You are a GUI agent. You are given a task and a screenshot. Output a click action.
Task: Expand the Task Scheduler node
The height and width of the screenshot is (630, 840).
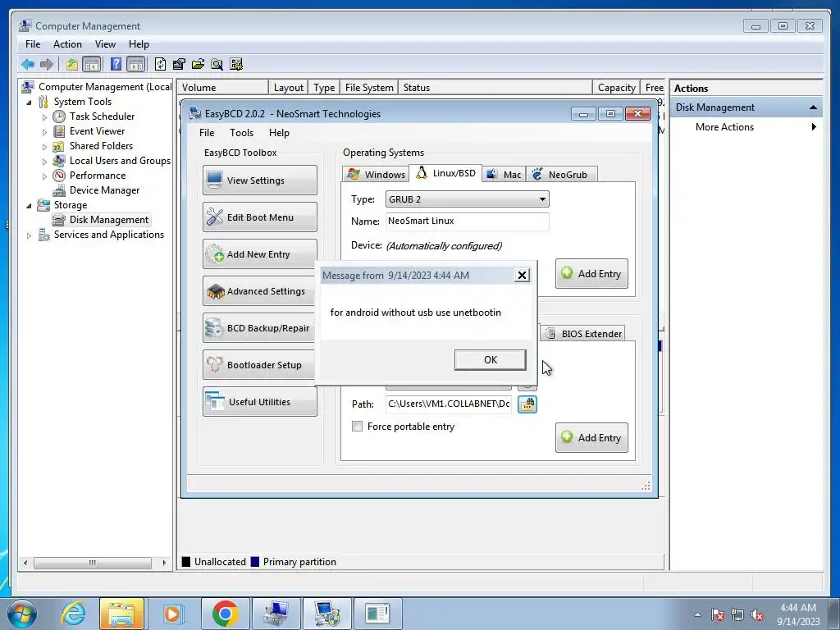(x=44, y=116)
